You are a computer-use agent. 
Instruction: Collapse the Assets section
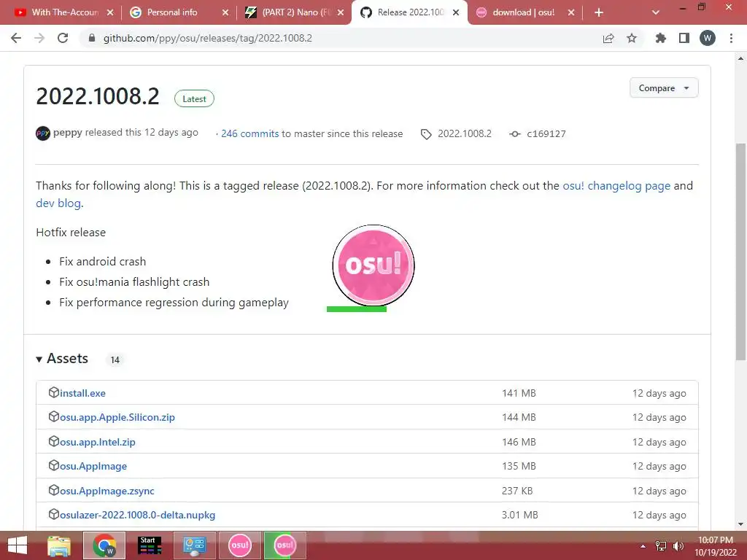pos(62,359)
